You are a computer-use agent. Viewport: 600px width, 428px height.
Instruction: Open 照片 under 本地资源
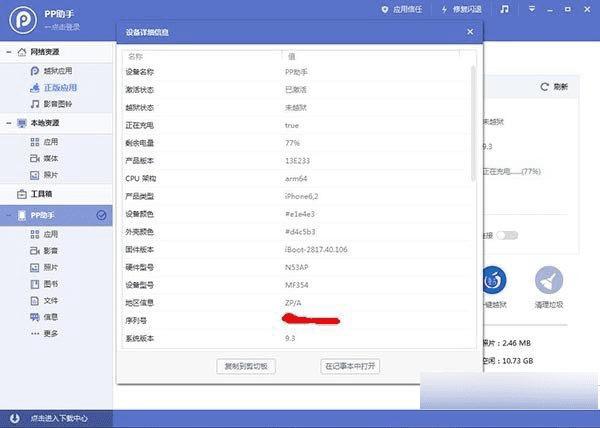[x=44, y=175]
